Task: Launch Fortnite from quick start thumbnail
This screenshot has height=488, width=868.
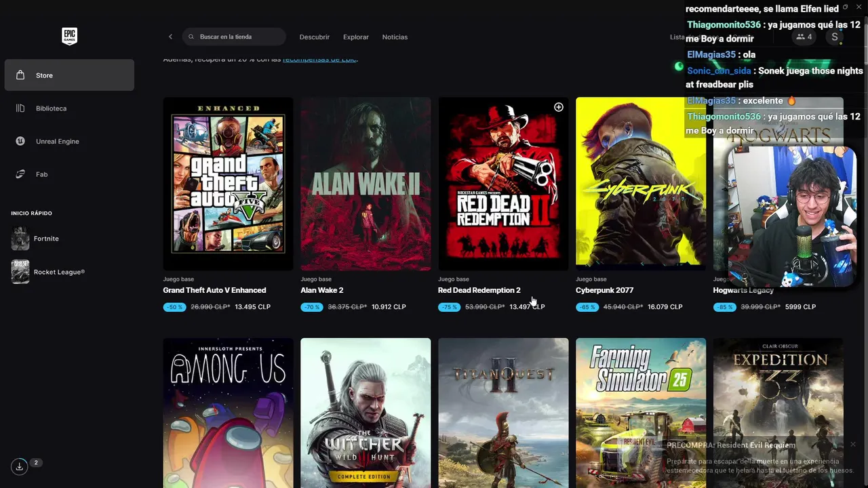Action: coord(20,239)
